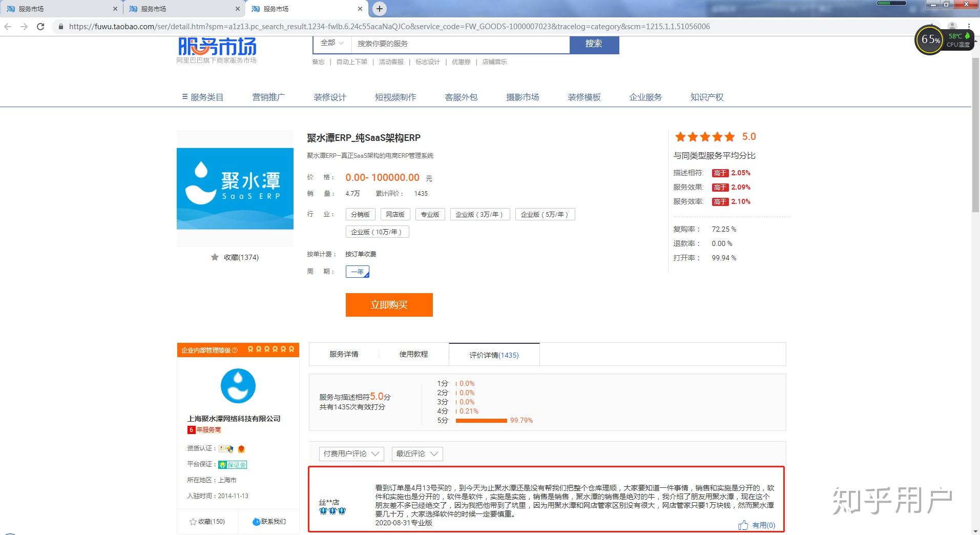Open the 全部 search category dropdown
This screenshot has height=535, width=980.
[x=332, y=43]
